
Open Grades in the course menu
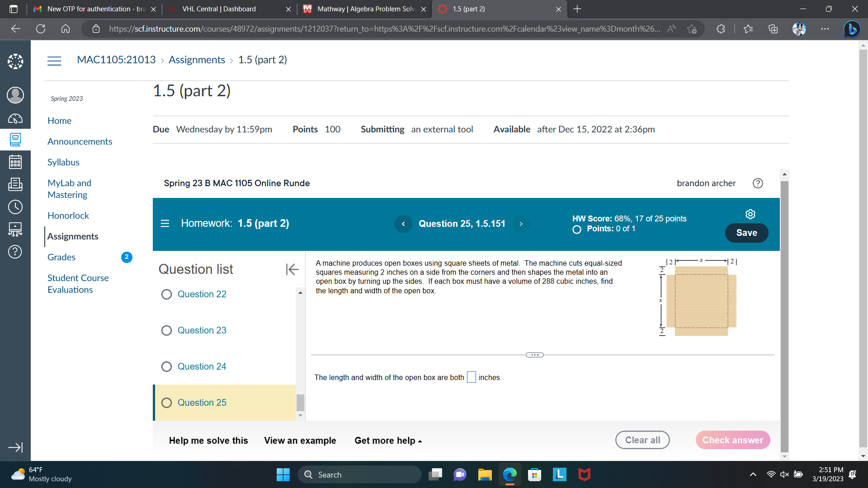[61, 257]
